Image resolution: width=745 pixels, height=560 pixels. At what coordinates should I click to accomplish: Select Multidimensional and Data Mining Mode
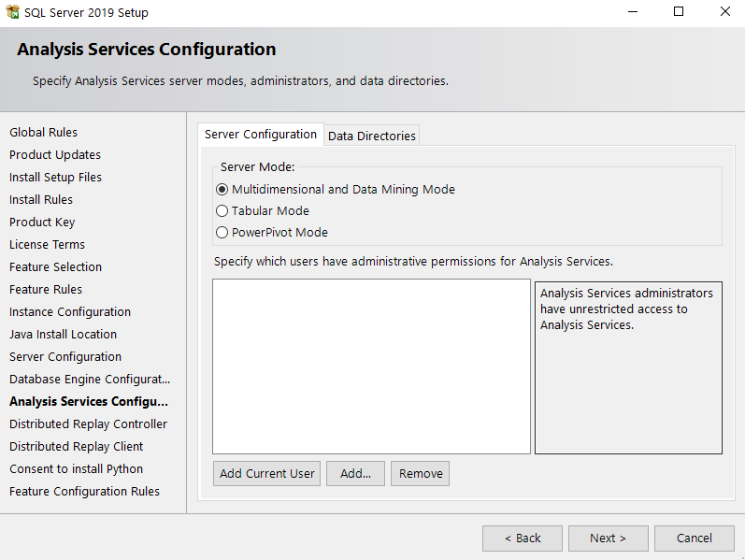click(x=222, y=189)
